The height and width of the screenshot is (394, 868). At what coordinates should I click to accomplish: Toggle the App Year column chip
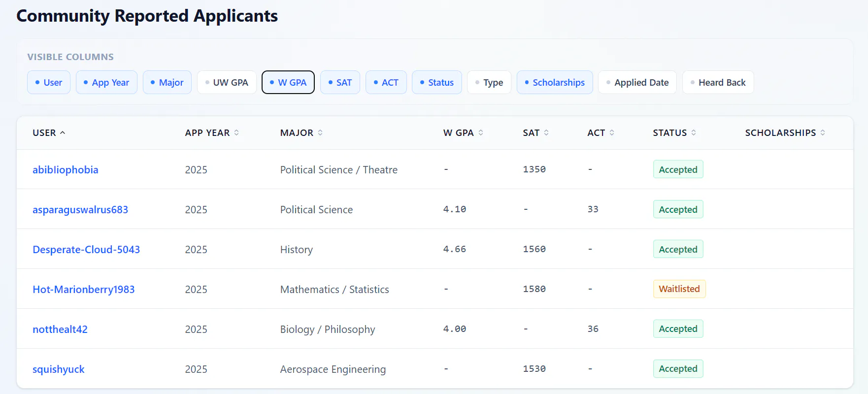pos(106,82)
